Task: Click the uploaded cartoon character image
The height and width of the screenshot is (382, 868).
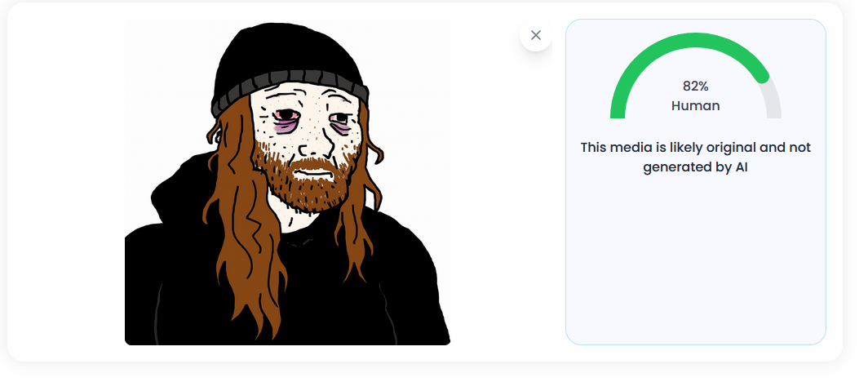Action: 287,182
